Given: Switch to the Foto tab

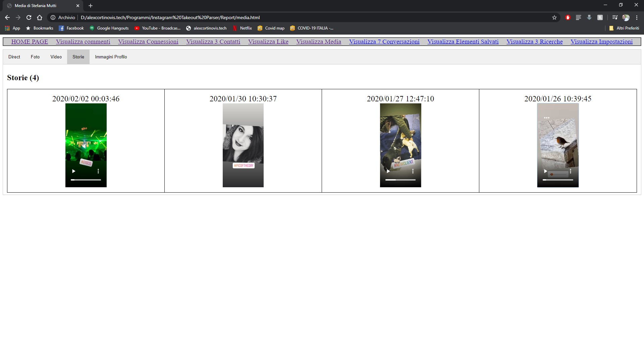Looking at the screenshot, I should point(35,57).
